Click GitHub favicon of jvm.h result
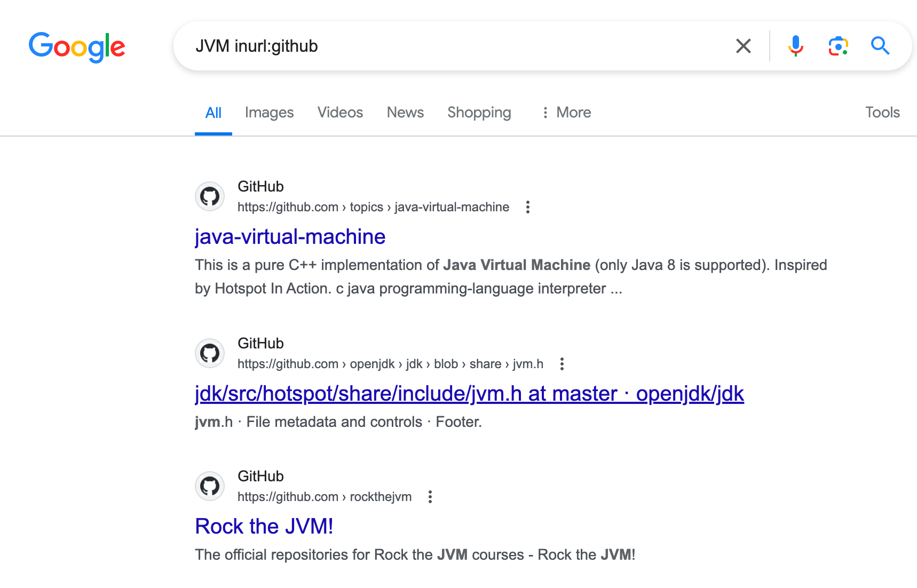Viewport: 917px width, 588px height. coord(210,353)
